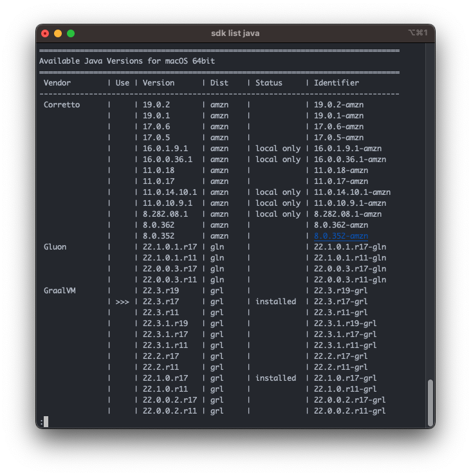Click 'installed' status in the 22.3.r17 row
Viewport: 471px width, 476px height.
pos(276,302)
